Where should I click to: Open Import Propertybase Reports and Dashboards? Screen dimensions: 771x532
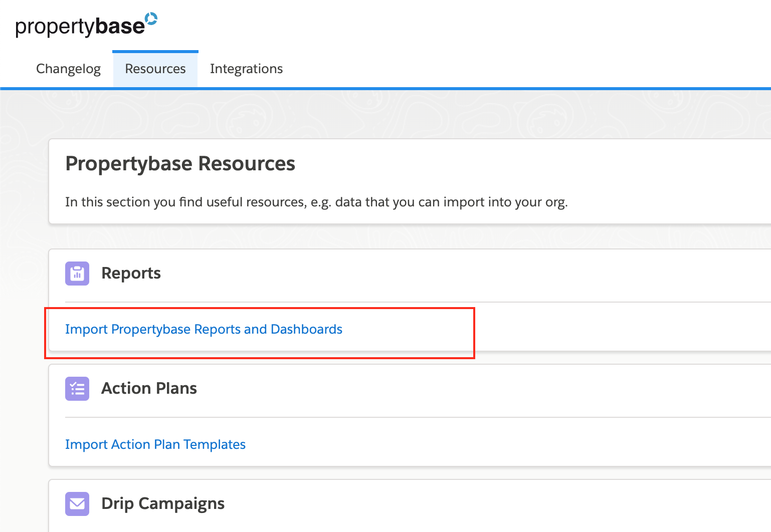pyautogui.click(x=204, y=329)
